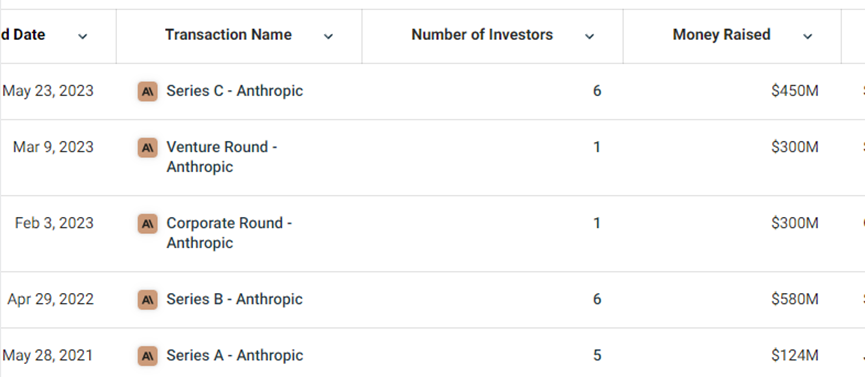The height and width of the screenshot is (377, 865).
Task: Open the Transaction Name column dropdown chevron
Action: tap(328, 36)
